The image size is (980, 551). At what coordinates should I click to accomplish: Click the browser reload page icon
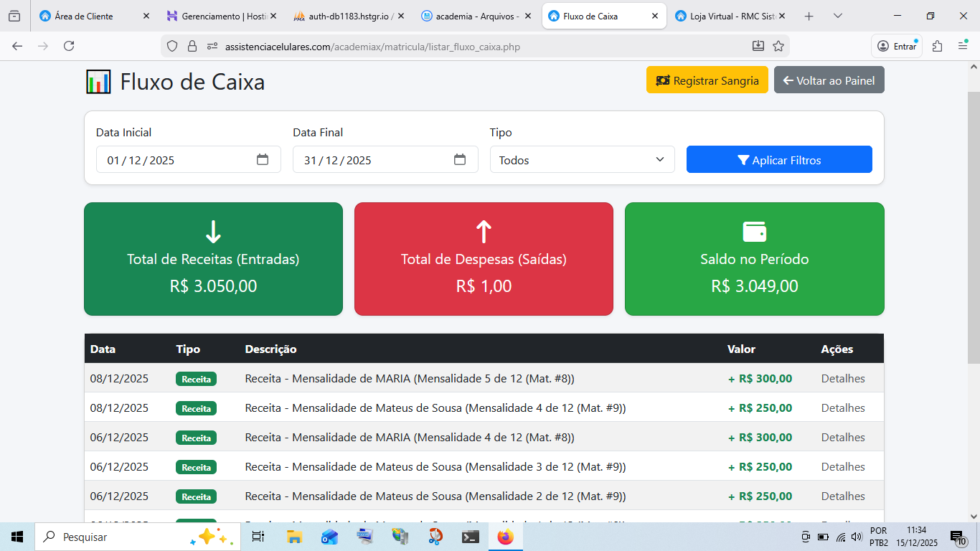coord(69,46)
